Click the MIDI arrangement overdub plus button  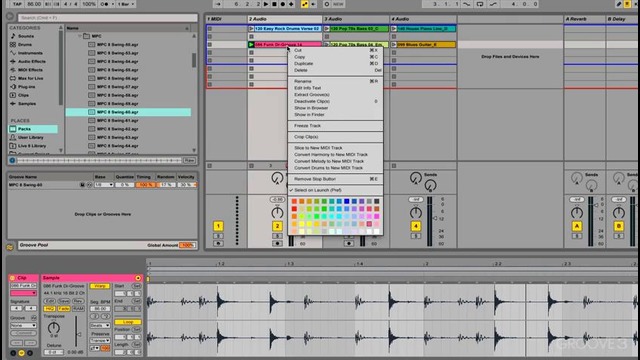(291, 4)
